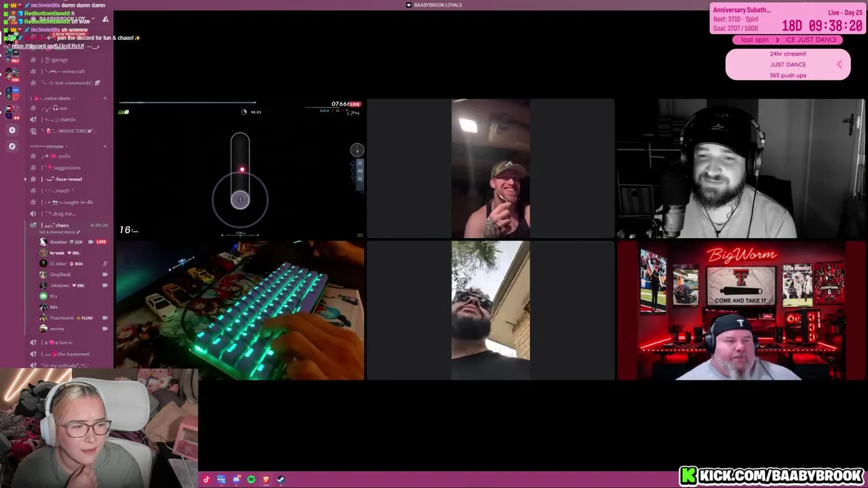Focus the BigWorm red room video tile

click(x=741, y=310)
